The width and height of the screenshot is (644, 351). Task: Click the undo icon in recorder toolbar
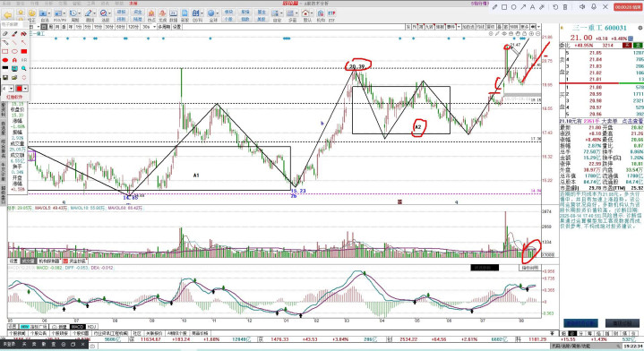point(555,7)
